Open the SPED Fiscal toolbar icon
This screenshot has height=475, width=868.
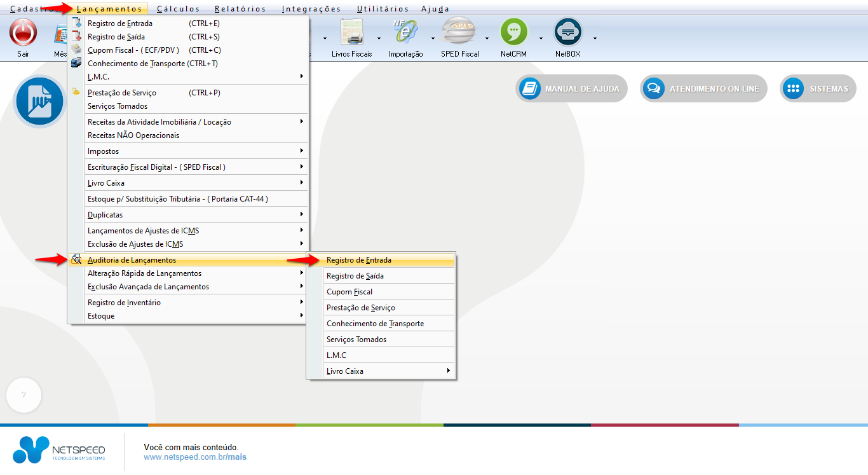coord(459,33)
